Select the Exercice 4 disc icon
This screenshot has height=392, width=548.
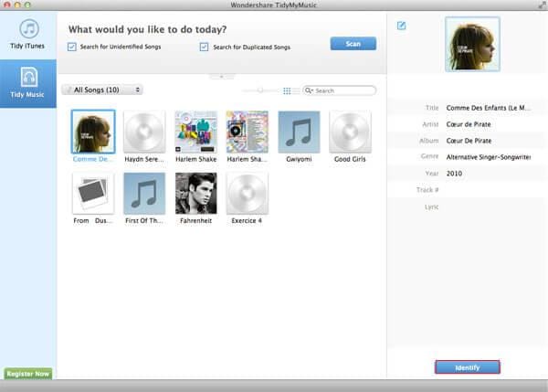click(248, 194)
